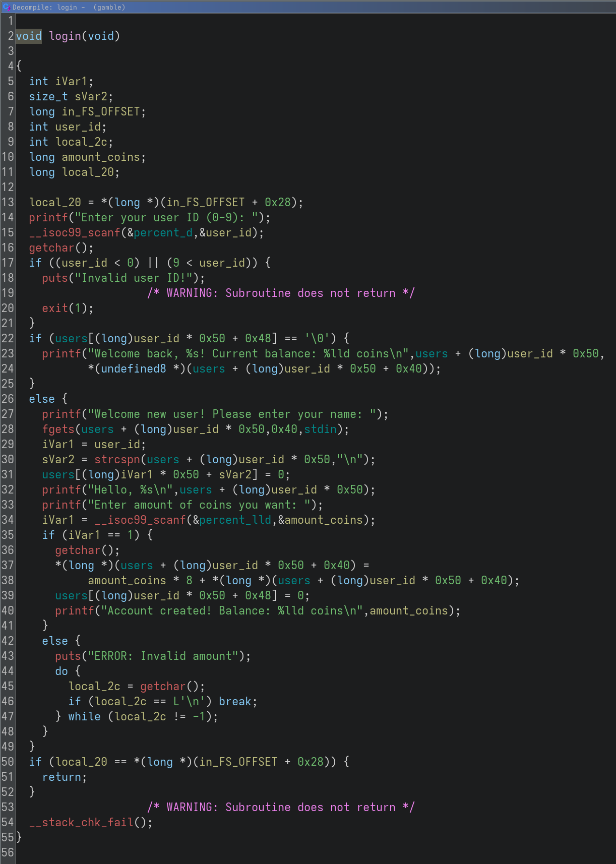Click line number 37 in the gutter
616x864 pixels.
pos(8,566)
